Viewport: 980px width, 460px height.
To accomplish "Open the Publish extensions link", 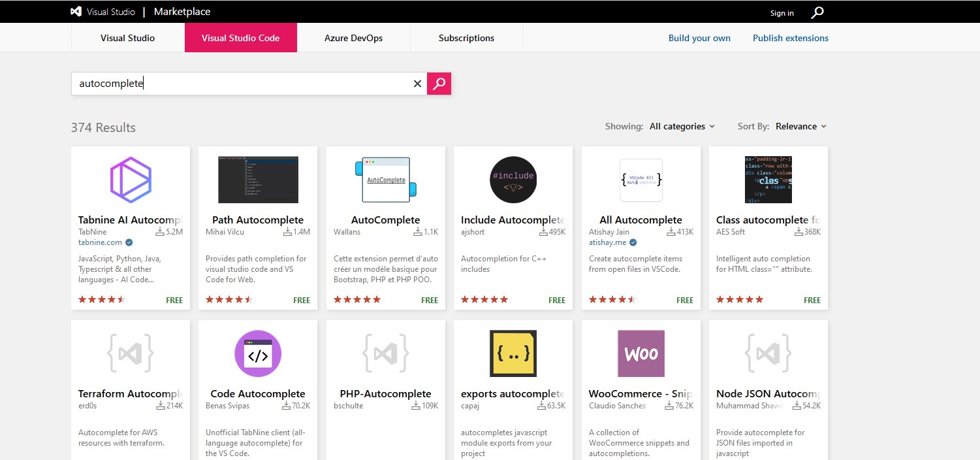I will pos(791,38).
